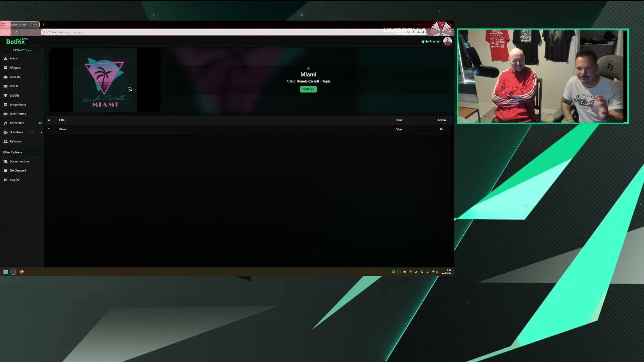Click the Miami song heading
644x362 pixels.
click(x=308, y=74)
